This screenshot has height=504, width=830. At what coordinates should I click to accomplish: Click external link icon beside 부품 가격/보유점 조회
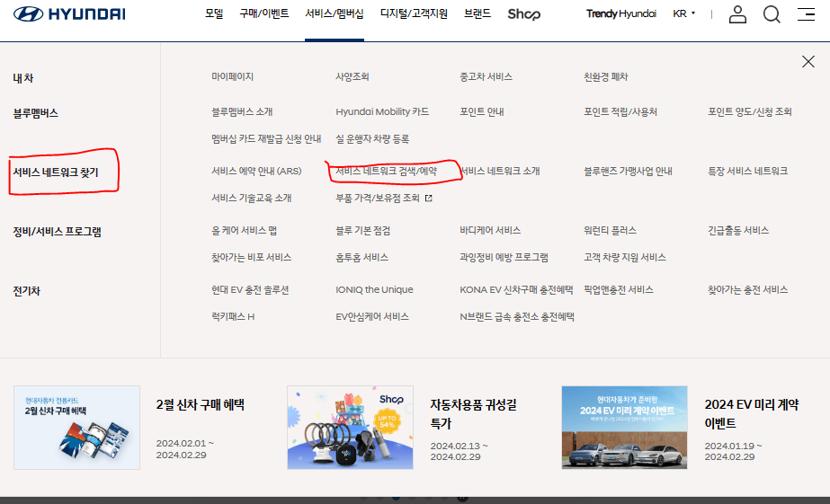(429, 199)
